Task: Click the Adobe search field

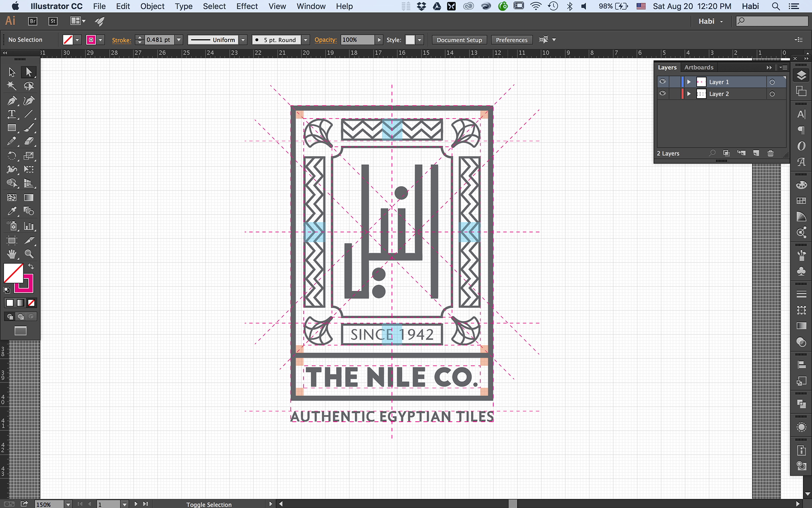Action: click(772, 21)
